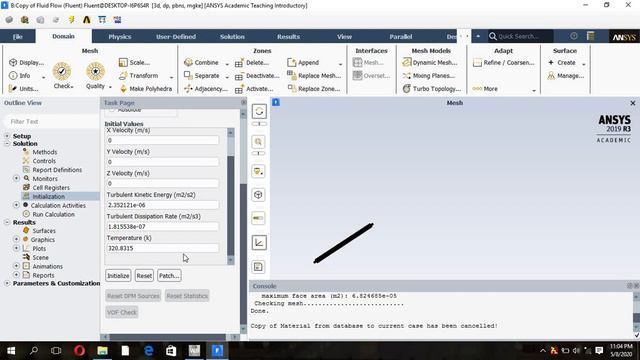Expand the Monitors tree node
The height and width of the screenshot is (360, 640).
16,178
